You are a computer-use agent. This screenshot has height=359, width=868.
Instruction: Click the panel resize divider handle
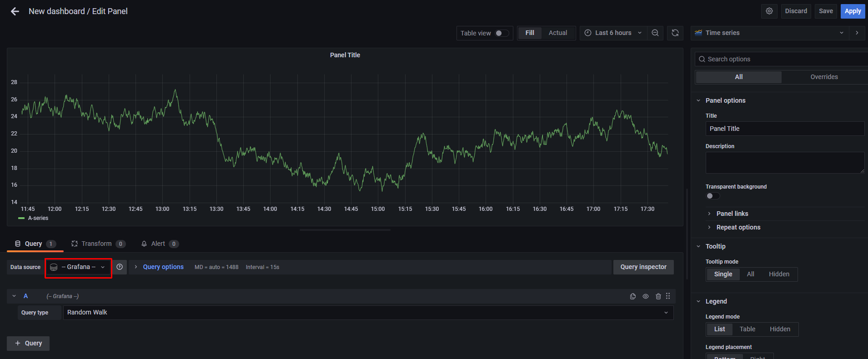(345, 230)
